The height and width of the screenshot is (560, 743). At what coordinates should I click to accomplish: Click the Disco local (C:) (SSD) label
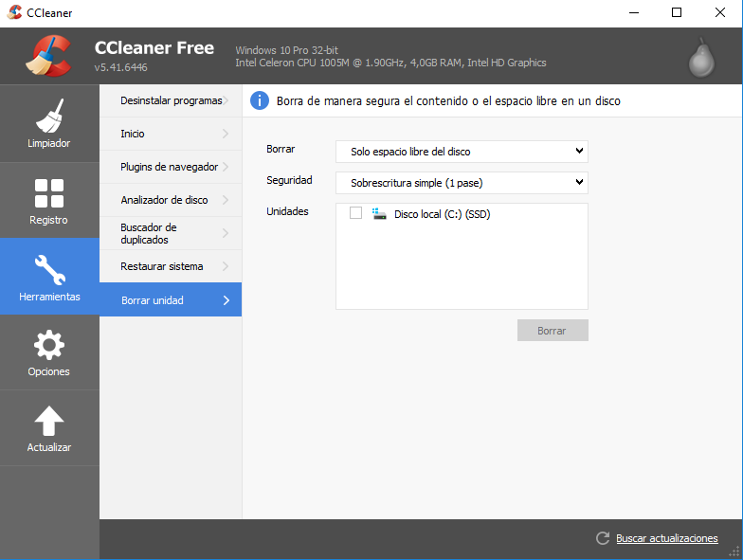click(442, 214)
